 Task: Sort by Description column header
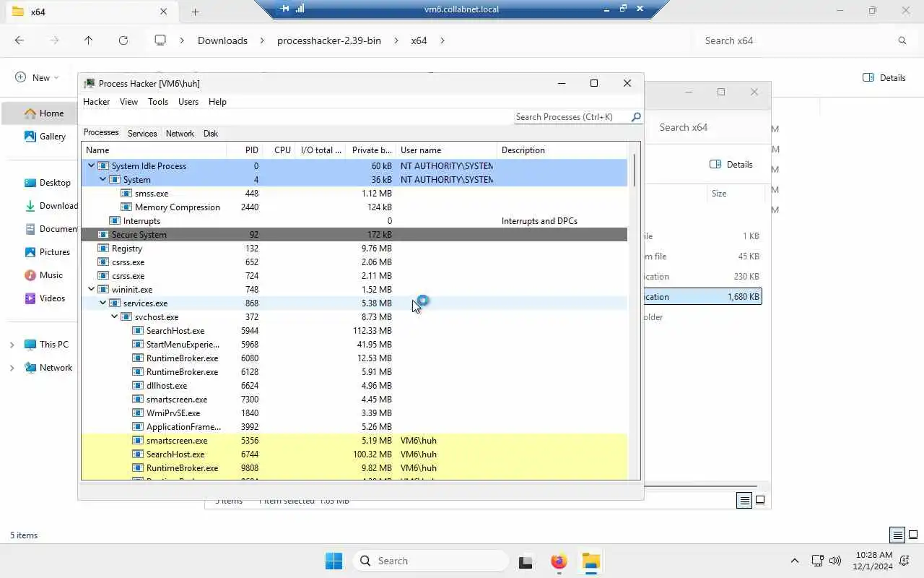click(562, 150)
